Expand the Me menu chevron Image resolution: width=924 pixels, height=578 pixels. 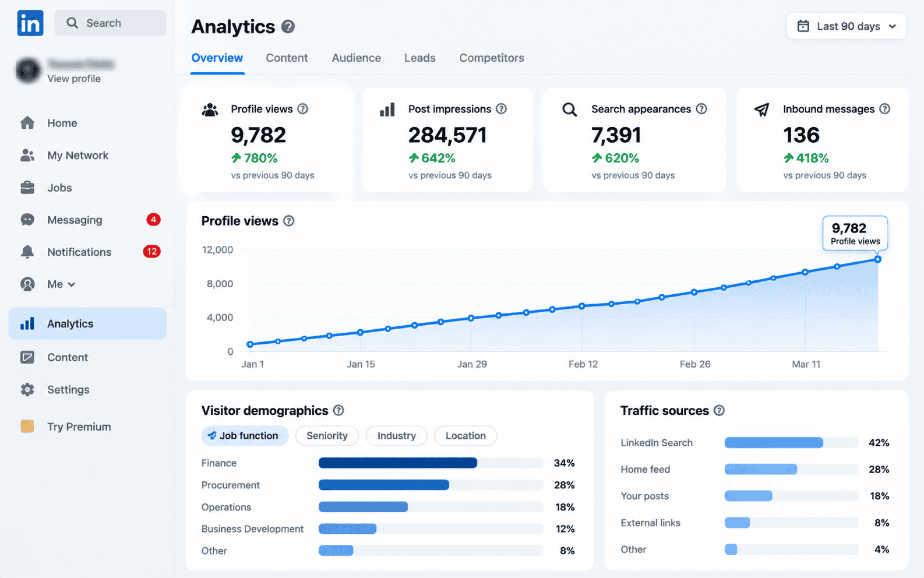tap(72, 284)
